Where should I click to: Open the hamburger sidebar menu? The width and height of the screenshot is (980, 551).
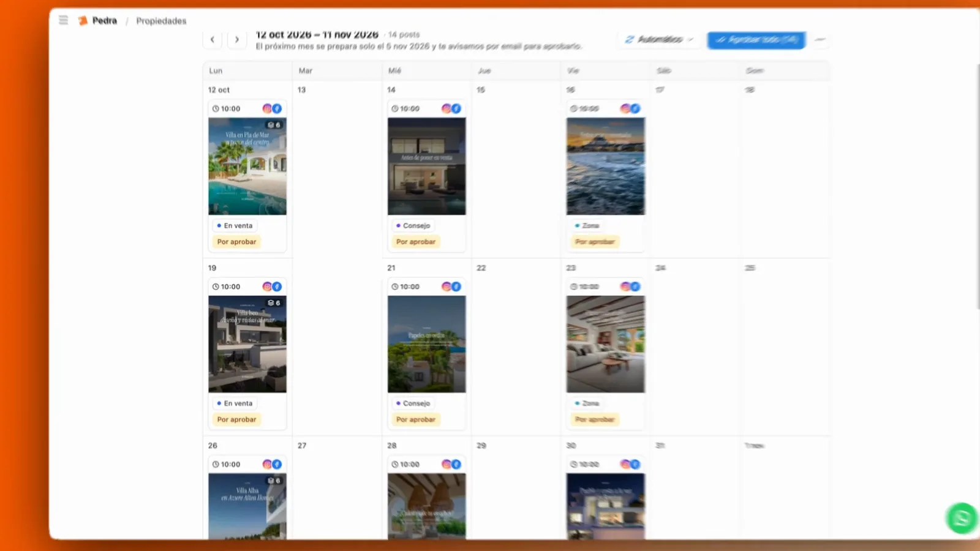[63, 20]
